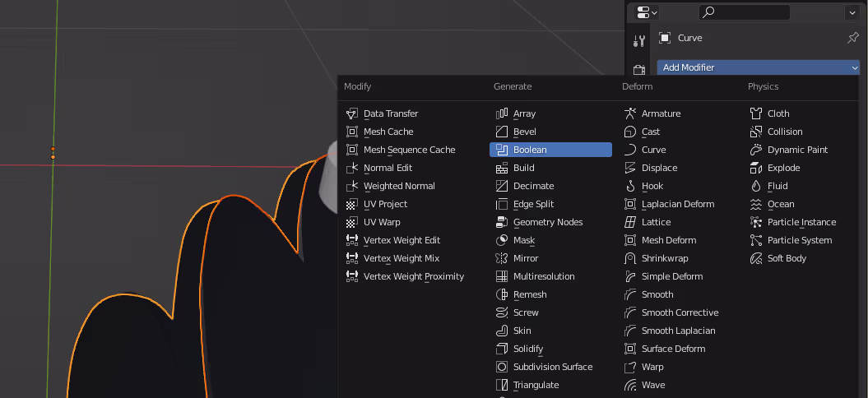
Task: Open the editor type dropdown
Action: point(643,12)
